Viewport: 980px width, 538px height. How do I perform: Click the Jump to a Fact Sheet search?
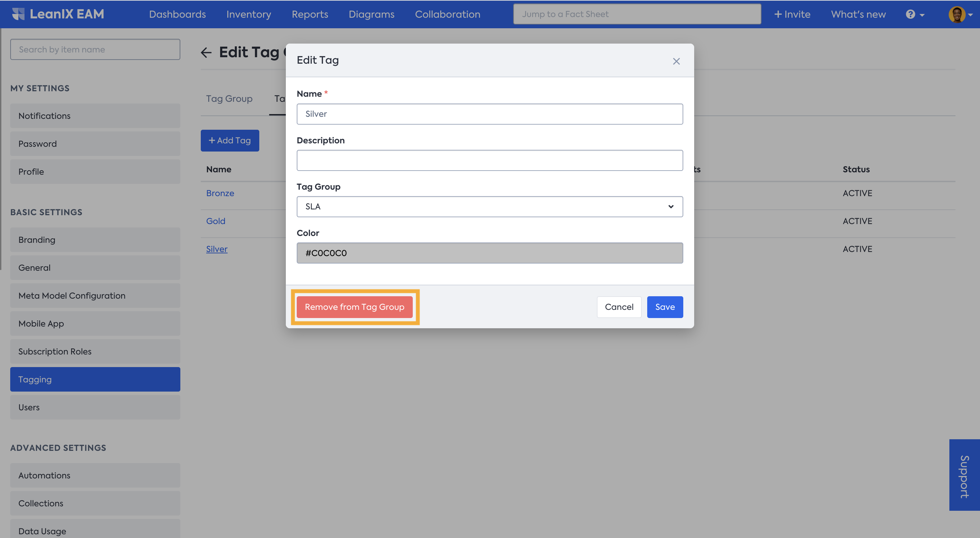(636, 14)
